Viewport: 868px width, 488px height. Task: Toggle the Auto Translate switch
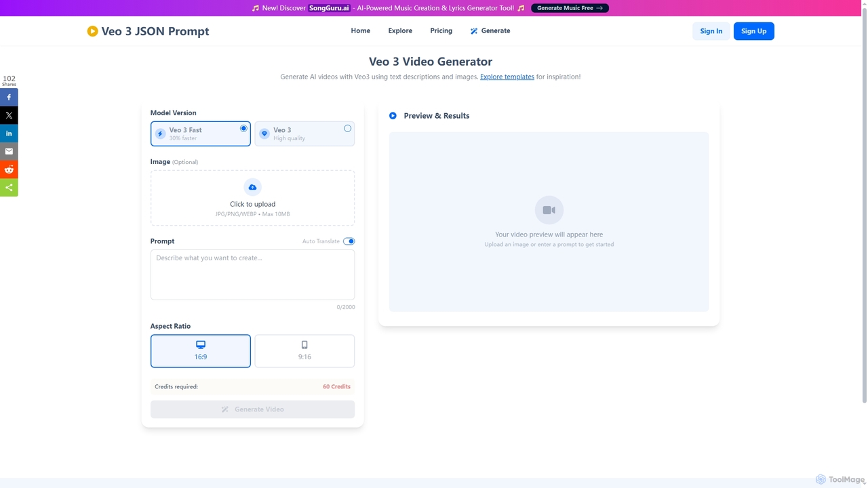coord(349,241)
